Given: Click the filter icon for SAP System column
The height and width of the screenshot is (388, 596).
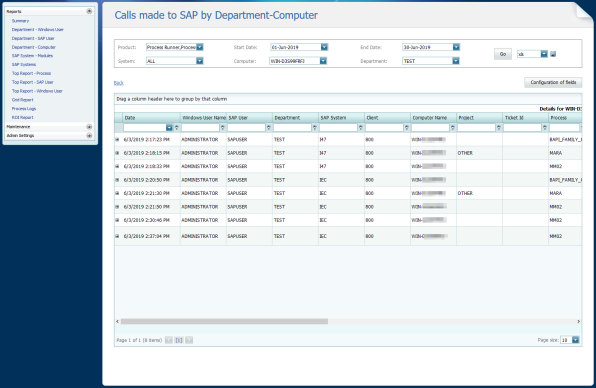Looking at the screenshot, I should coord(361,128).
